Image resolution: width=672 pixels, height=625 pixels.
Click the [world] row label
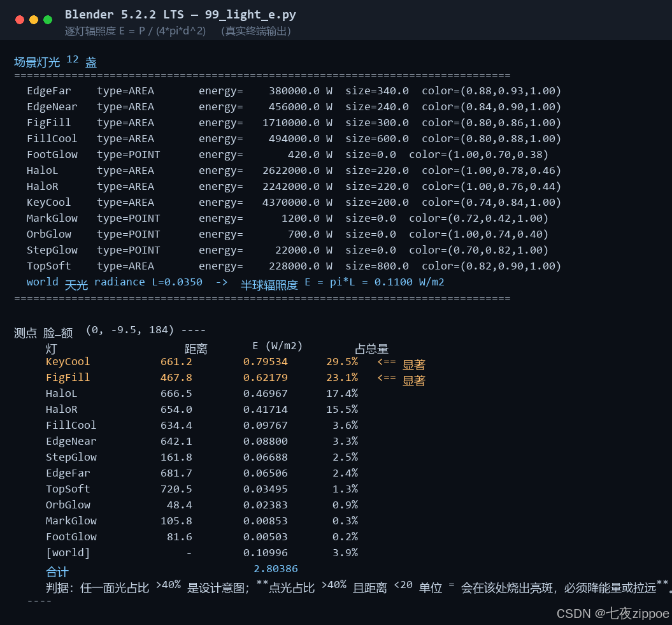tap(68, 552)
